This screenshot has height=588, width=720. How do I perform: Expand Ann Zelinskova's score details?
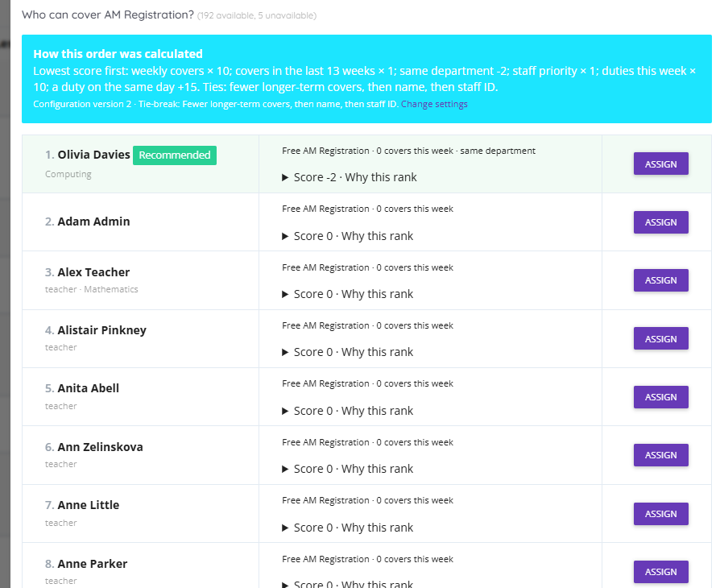click(x=348, y=469)
